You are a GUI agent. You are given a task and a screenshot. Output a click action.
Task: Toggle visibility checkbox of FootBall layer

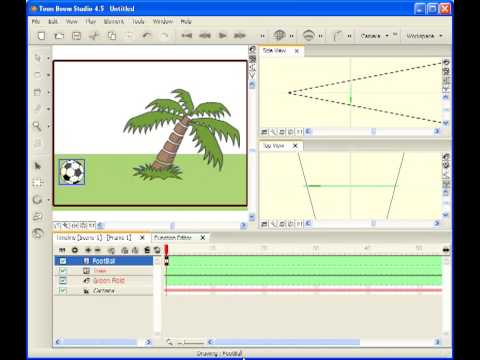pos(63,261)
